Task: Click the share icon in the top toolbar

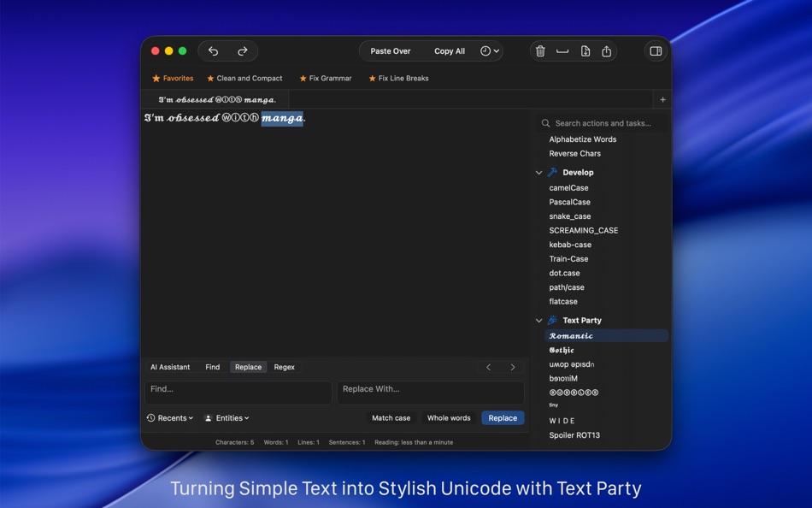Action: (606, 50)
